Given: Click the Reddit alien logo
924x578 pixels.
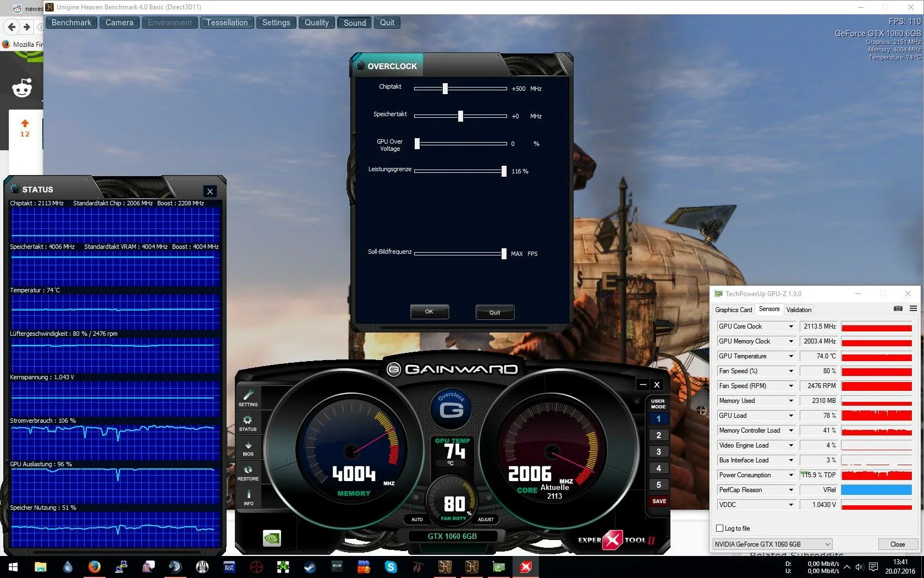Looking at the screenshot, I should coord(22,88).
